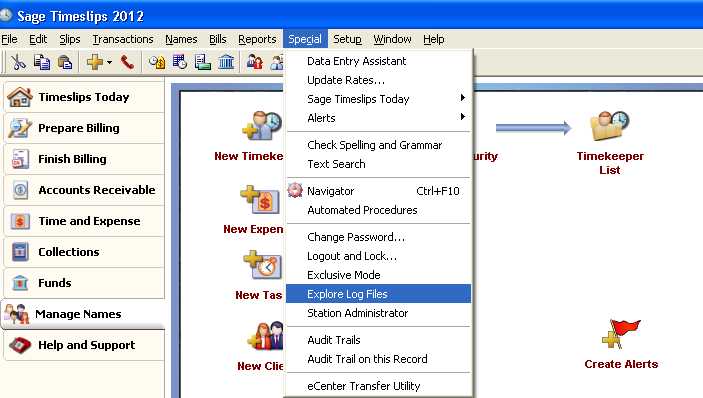Click the two people toolbar icon

[x=255, y=62]
